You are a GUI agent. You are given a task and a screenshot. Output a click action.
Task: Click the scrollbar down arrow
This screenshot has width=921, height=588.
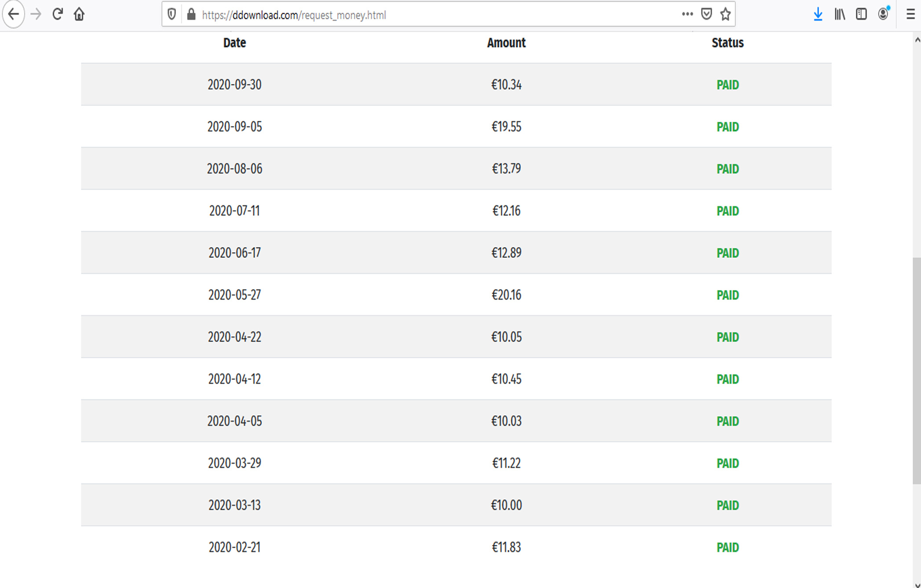(x=917, y=584)
